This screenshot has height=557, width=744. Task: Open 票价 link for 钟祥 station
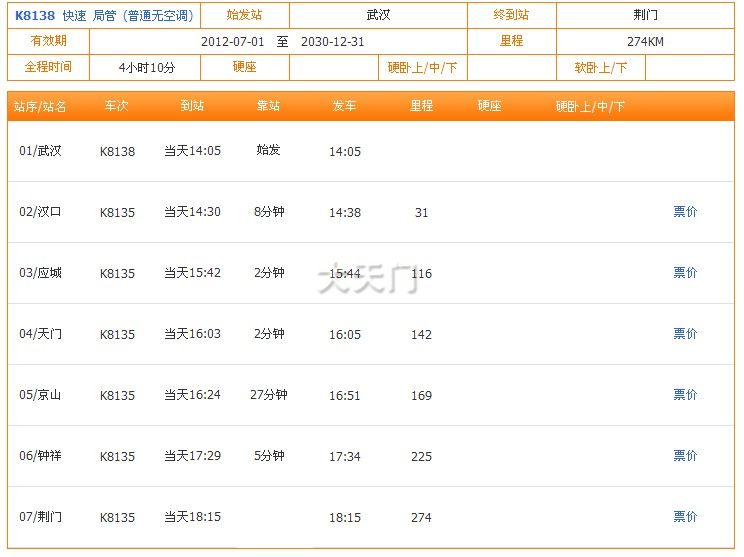[x=685, y=456]
